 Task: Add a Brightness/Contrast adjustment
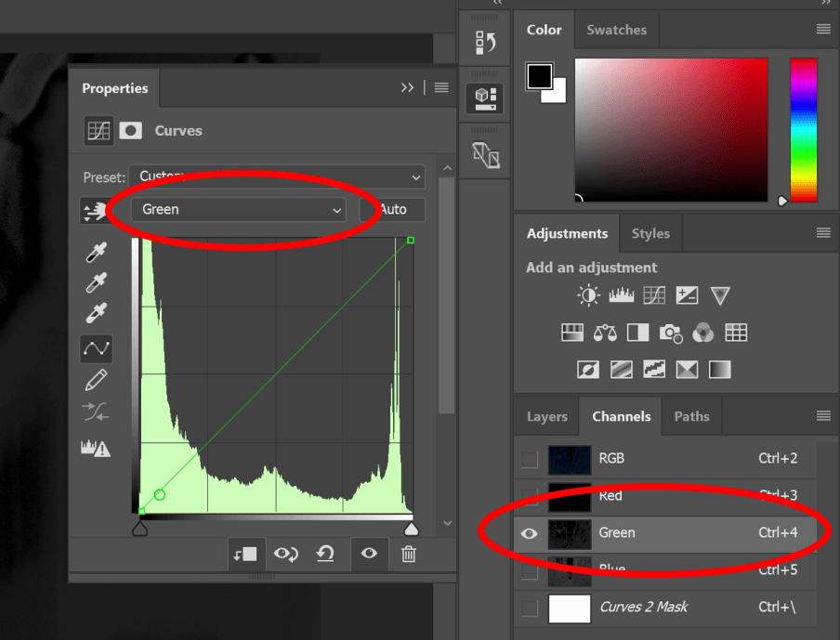coord(588,295)
